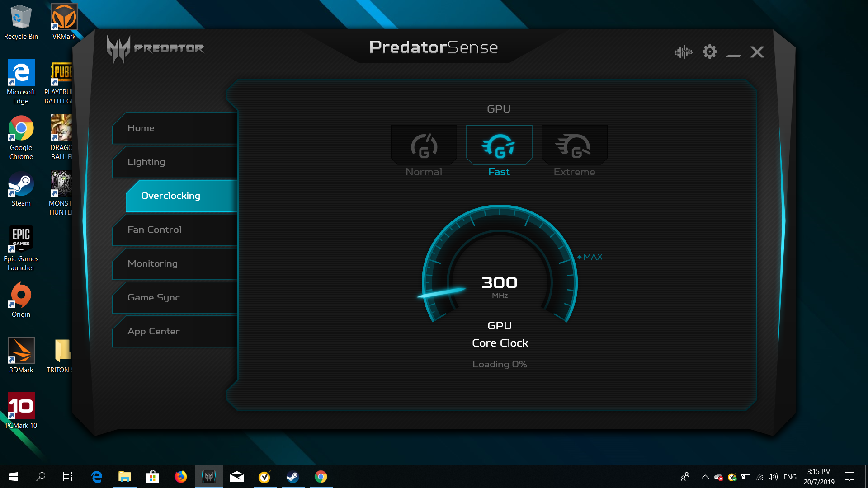
Task: Open the volume control tray icon
Action: point(773,477)
